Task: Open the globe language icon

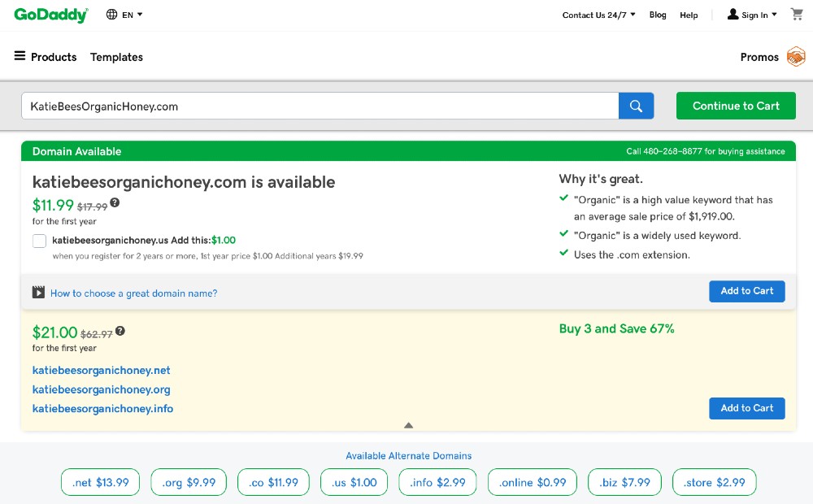Action: pyautogui.click(x=111, y=15)
